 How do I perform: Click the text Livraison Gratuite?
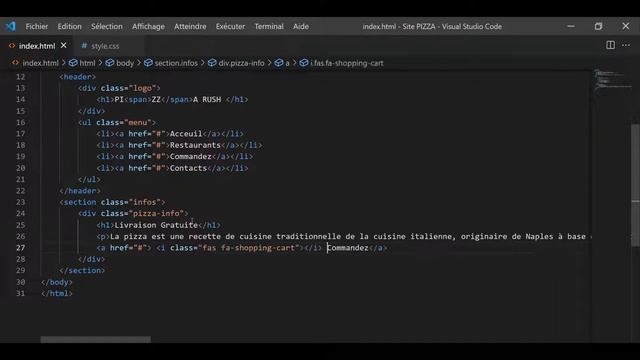click(156, 225)
